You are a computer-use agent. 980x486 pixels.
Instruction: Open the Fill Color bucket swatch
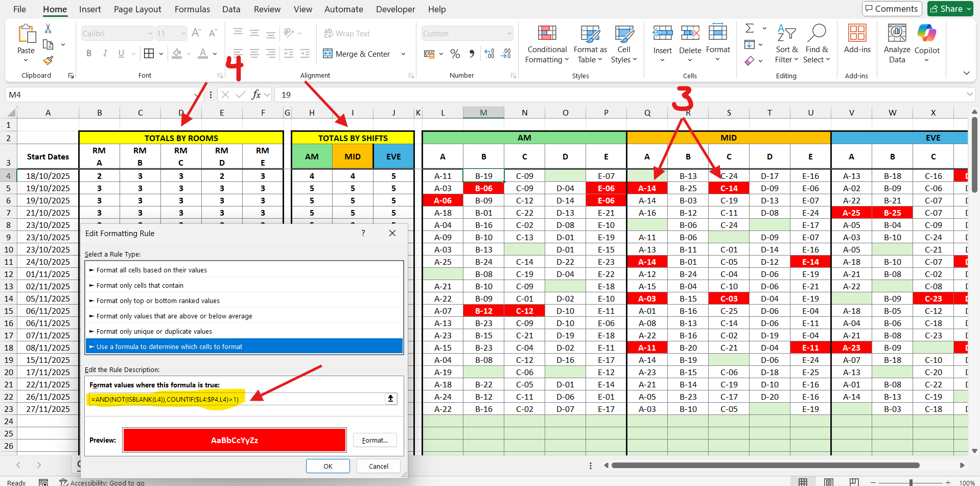pos(177,53)
